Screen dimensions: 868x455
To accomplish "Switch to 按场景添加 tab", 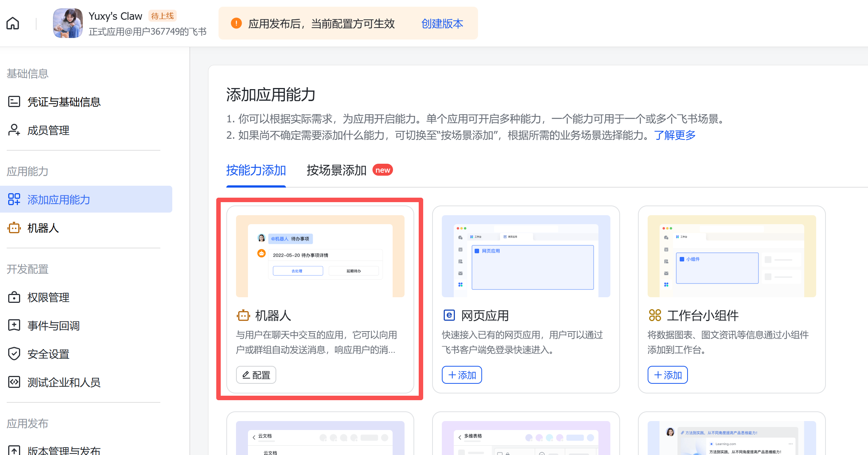I will pos(336,170).
